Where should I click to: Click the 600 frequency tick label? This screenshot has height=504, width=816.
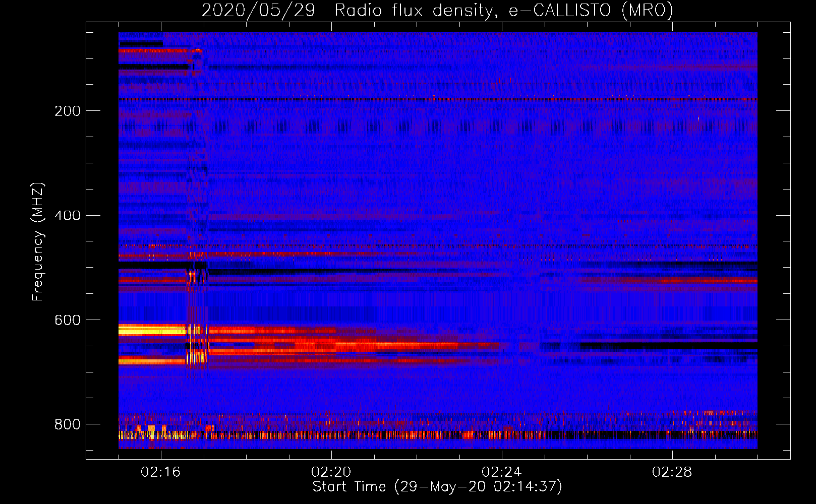[68, 321]
